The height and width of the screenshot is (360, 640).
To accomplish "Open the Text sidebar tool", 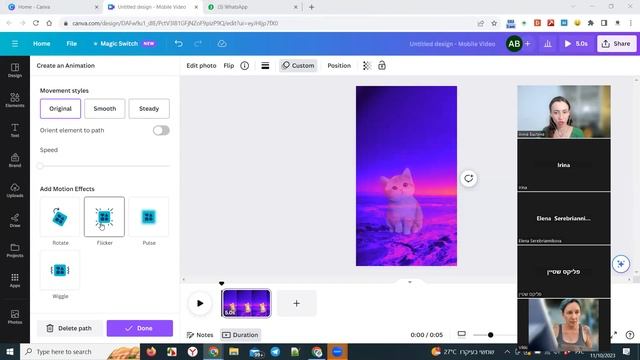I will 15,130.
